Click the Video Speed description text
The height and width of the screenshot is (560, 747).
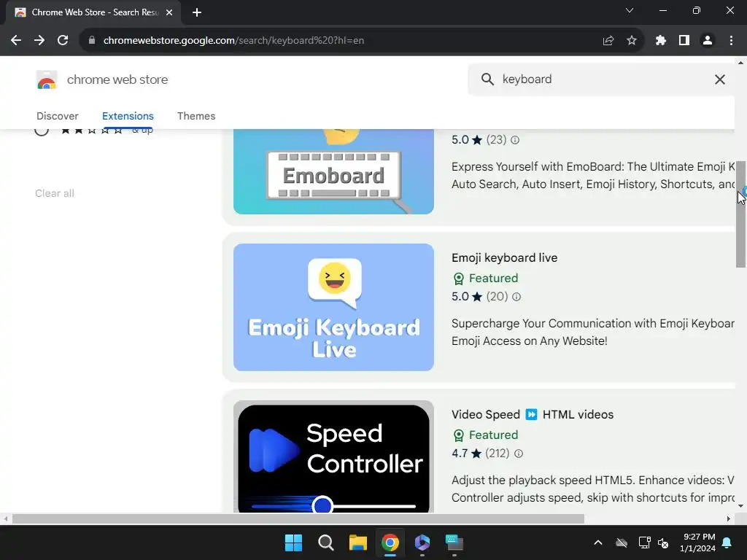pos(592,489)
